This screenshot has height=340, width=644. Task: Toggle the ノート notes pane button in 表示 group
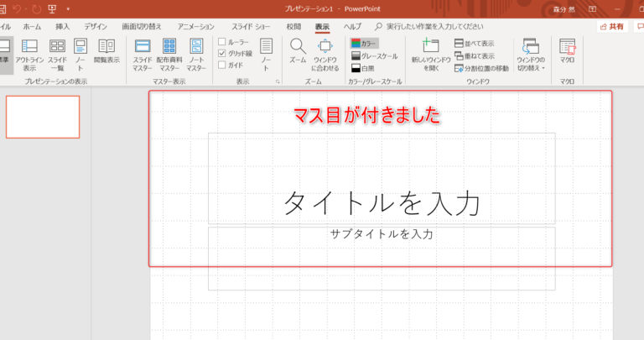[x=266, y=55]
